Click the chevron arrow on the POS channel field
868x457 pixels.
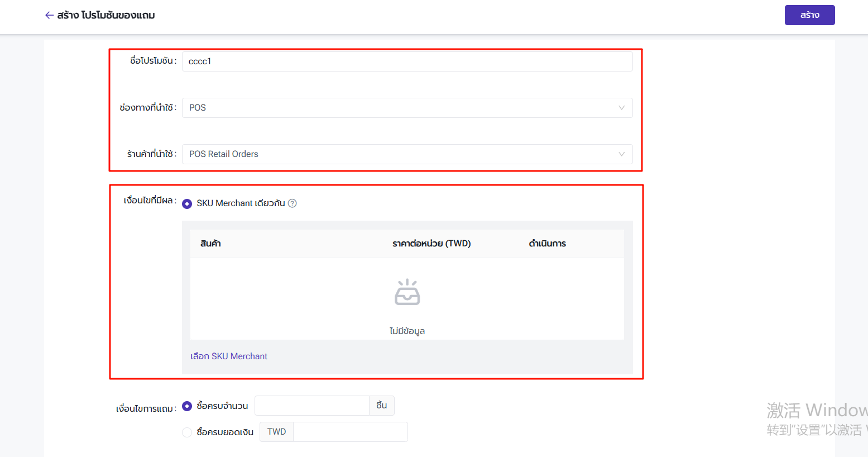621,108
